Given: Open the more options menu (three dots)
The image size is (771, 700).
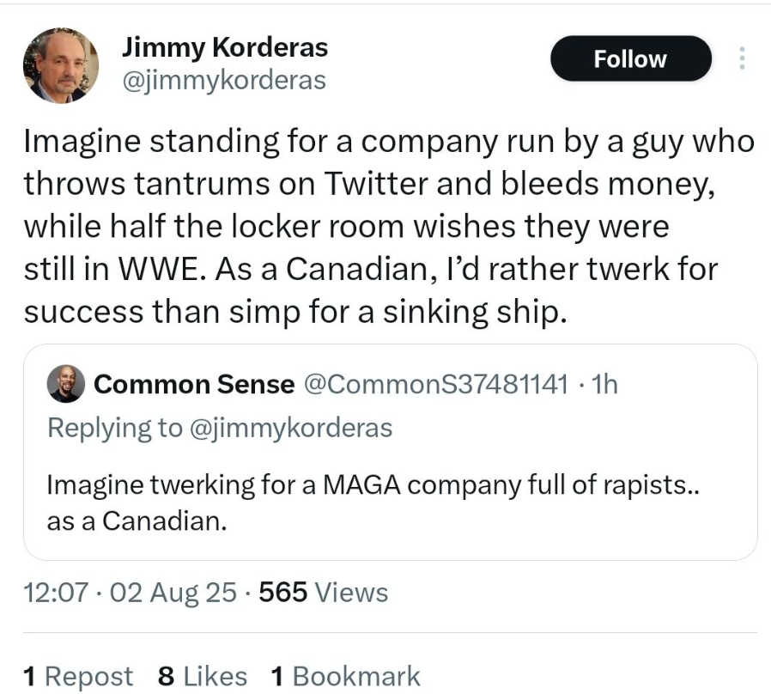Looking at the screenshot, I should coord(741,58).
